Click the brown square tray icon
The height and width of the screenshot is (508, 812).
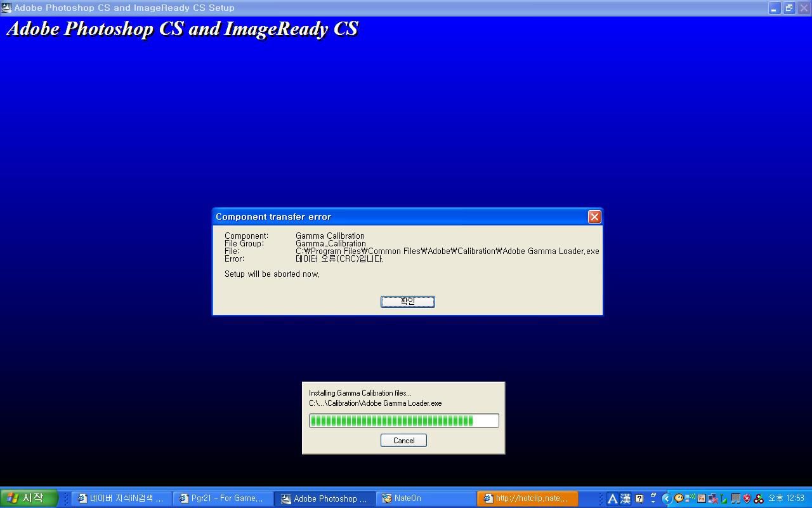point(702,498)
